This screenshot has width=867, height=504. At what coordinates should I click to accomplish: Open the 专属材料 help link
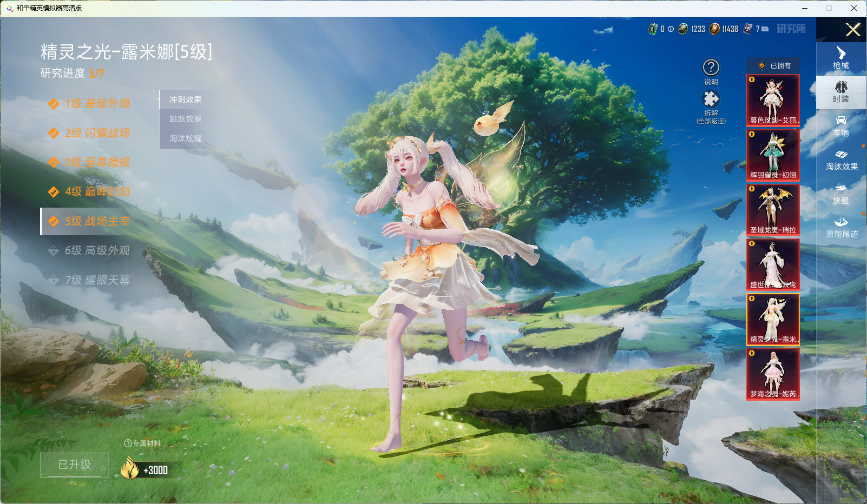142,443
